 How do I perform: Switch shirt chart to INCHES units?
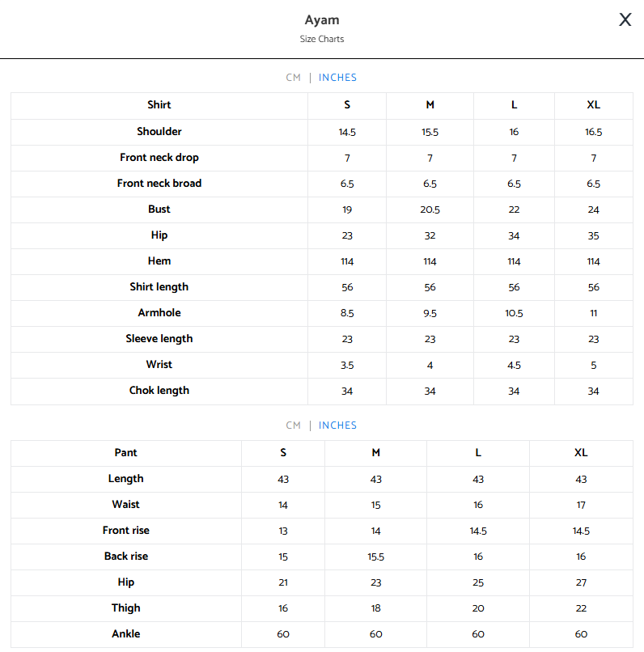(337, 78)
